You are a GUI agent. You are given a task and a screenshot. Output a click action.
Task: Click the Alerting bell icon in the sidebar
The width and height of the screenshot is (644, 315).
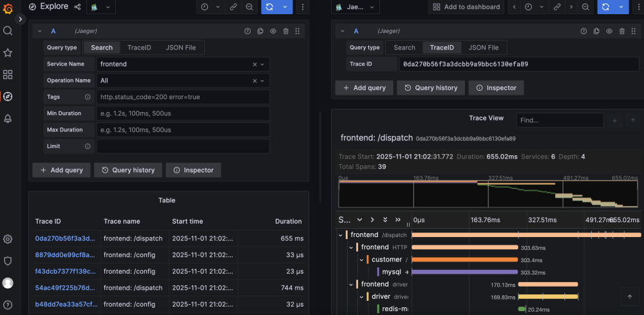8,119
